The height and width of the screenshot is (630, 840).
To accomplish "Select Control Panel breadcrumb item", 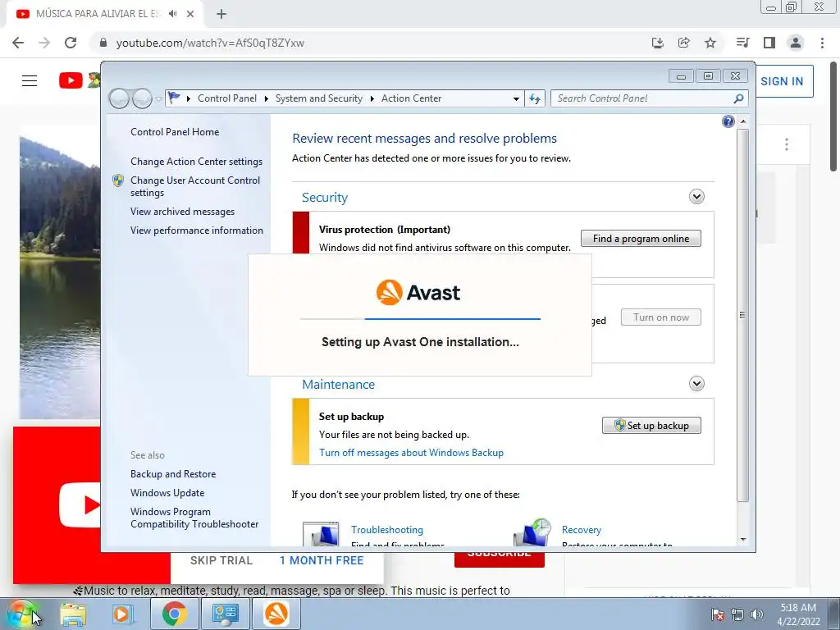I will (227, 98).
